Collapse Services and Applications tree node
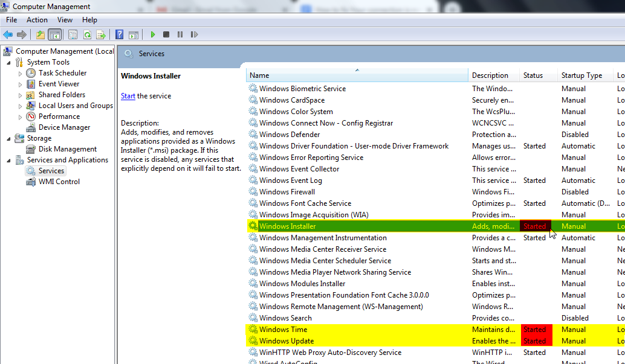The height and width of the screenshot is (364, 625). [x=9, y=161]
